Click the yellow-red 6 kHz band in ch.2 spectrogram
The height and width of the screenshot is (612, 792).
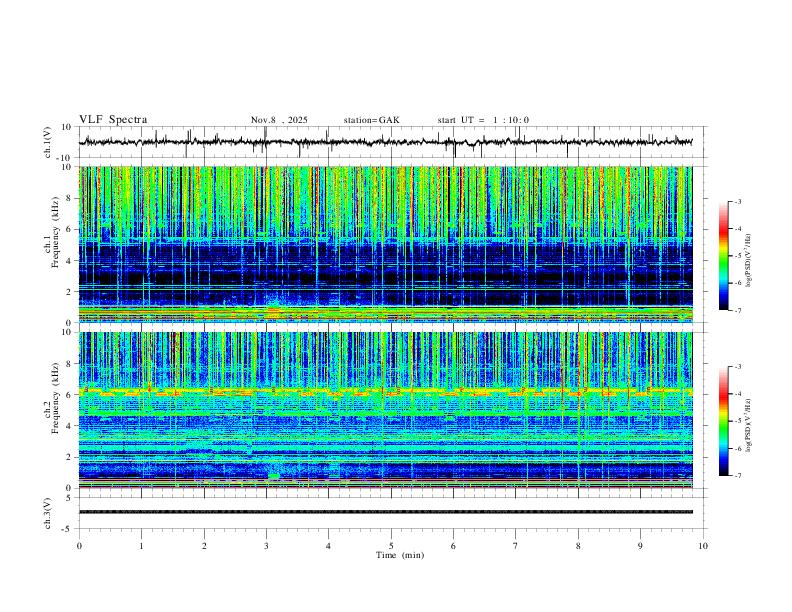point(385,391)
